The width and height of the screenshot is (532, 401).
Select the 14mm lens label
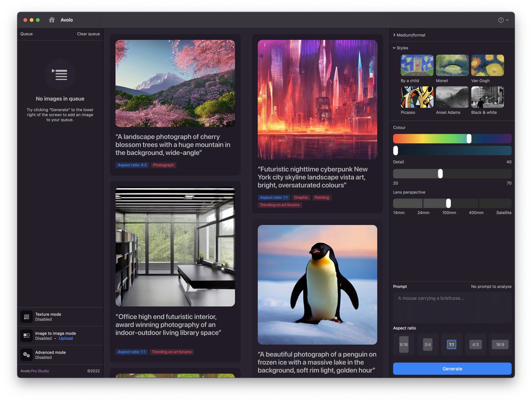399,213
